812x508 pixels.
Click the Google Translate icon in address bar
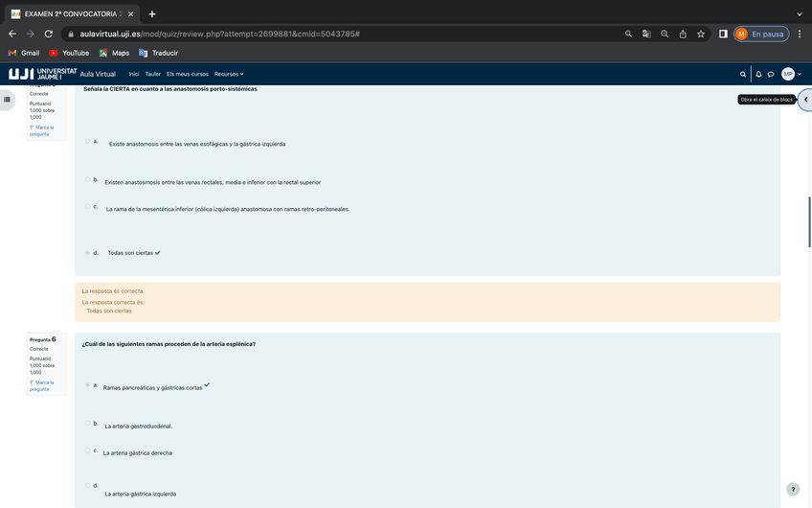646,34
